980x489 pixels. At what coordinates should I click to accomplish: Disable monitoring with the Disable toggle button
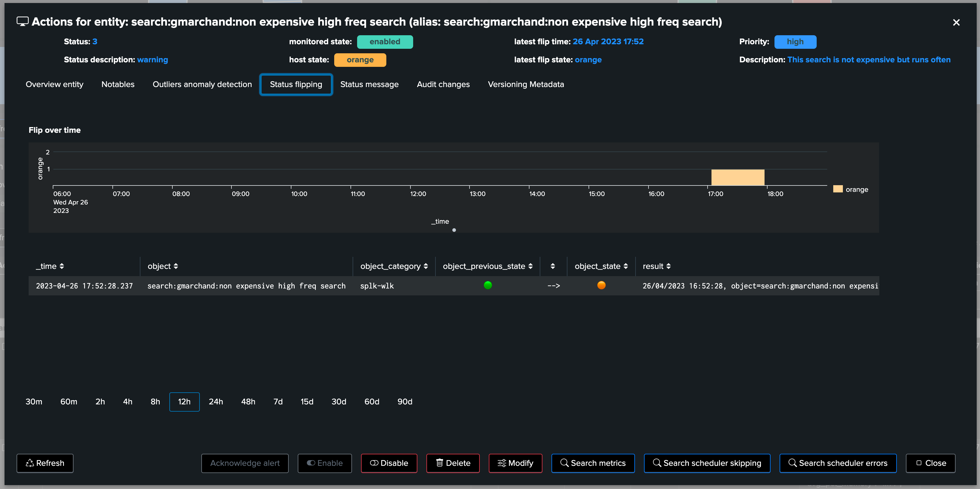(389, 463)
